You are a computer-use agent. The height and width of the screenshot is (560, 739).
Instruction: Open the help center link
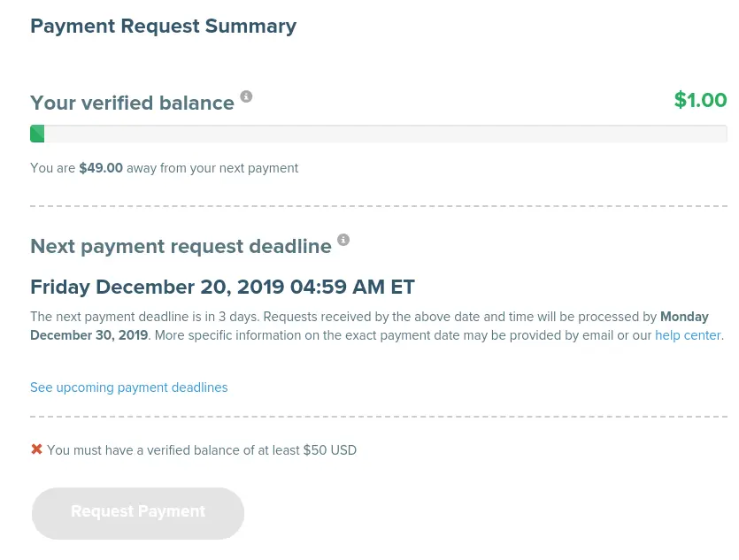(688, 335)
